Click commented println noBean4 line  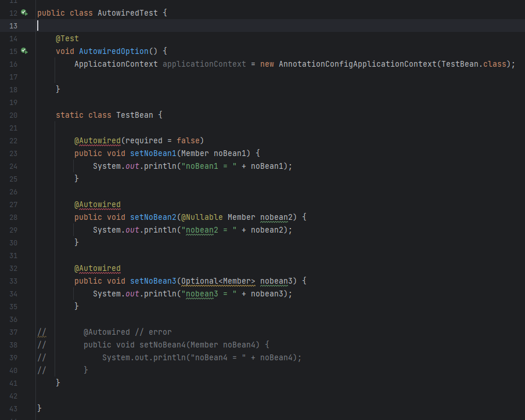202,358
